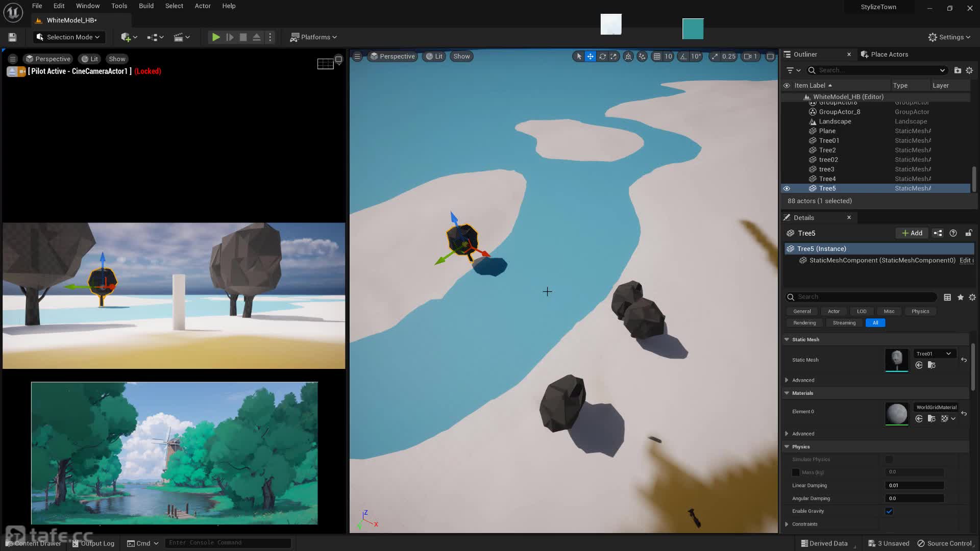
Task: Open Outliner settings gear
Action: 969,70
